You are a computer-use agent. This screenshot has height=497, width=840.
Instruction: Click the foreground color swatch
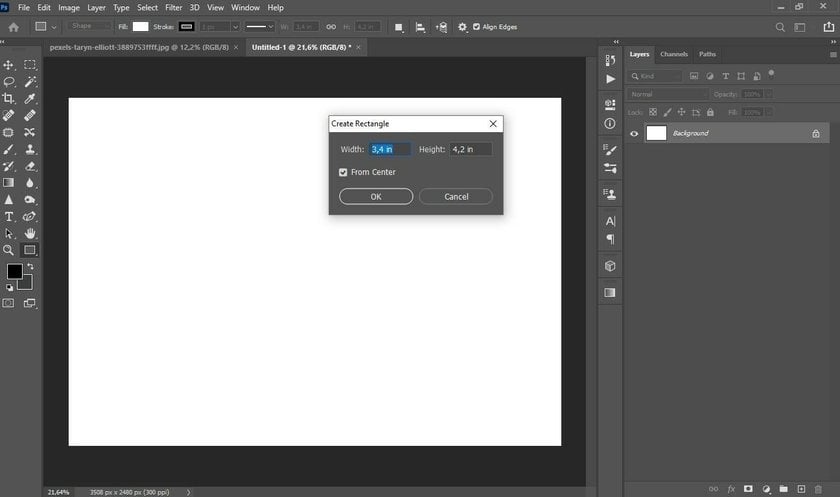point(14,272)
